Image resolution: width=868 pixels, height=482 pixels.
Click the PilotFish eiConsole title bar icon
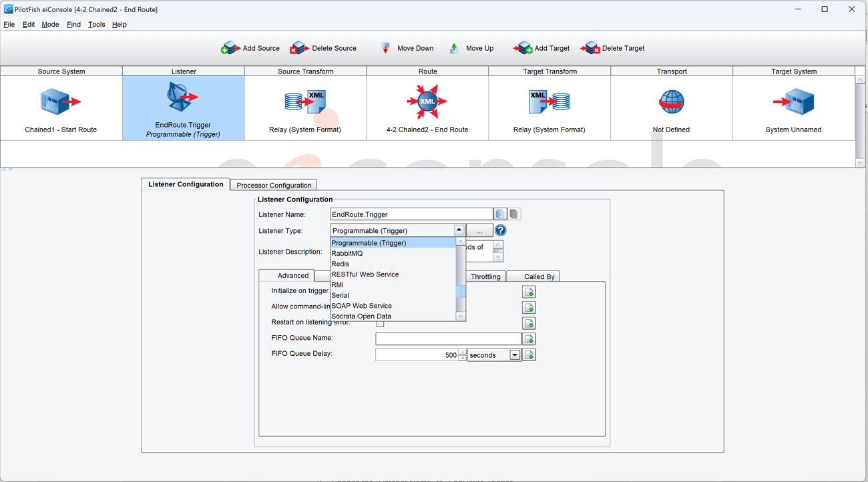pyautogui.click(x=9, y=9)
